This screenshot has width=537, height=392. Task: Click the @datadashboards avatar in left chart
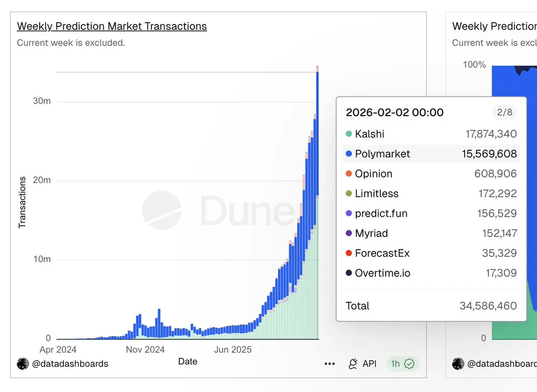click(x=23, y=364)
